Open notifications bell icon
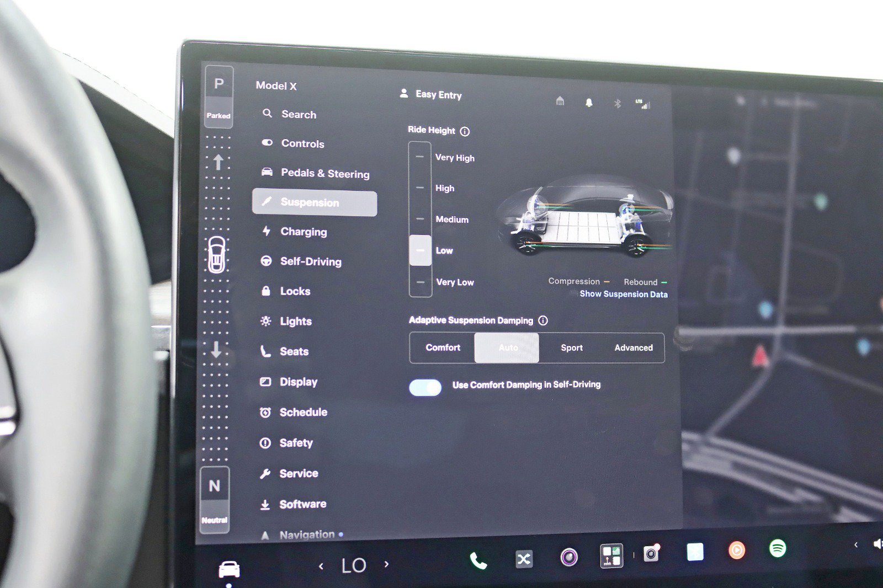 pos(589,103)
